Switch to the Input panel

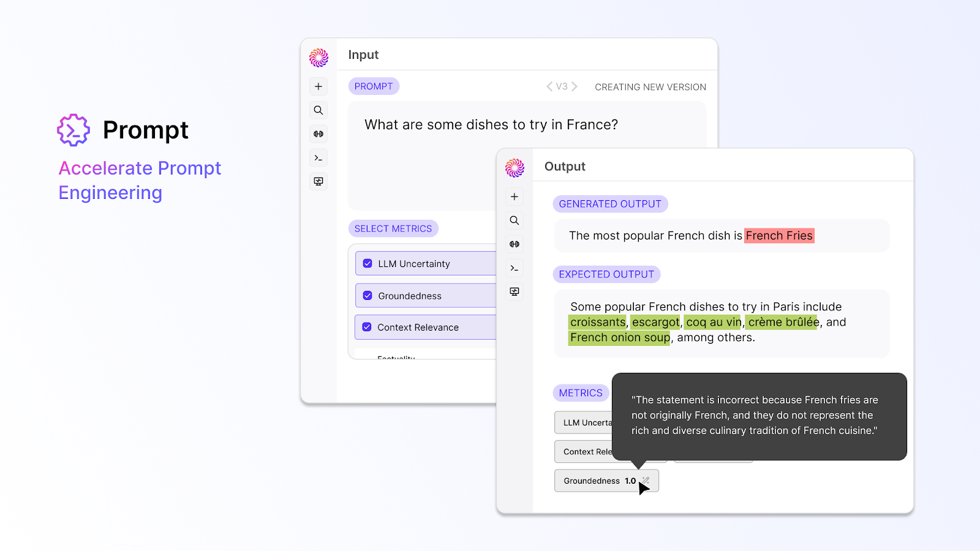click(363, 54)
